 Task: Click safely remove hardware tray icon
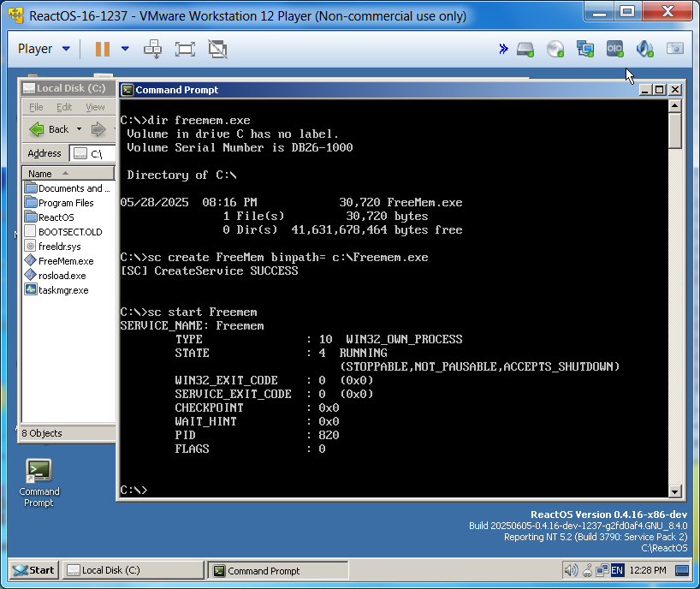click(x=588, y=570)
